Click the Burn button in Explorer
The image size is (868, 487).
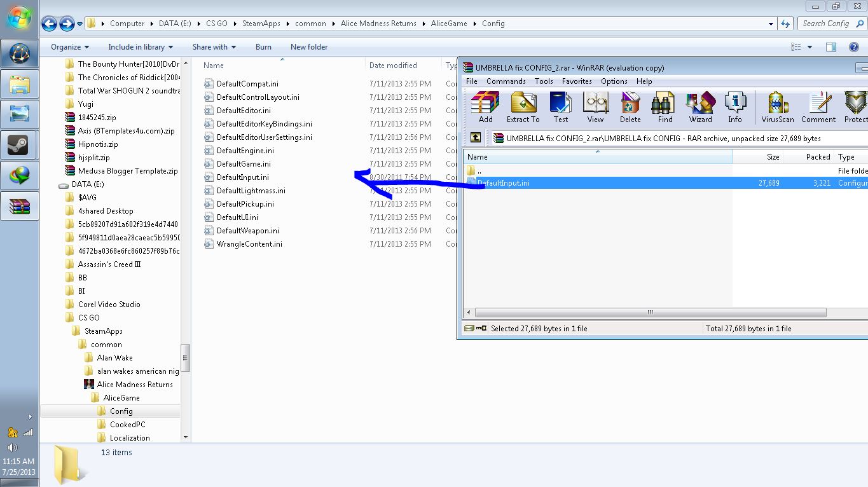pyautogui.click(x=263, y=47)
